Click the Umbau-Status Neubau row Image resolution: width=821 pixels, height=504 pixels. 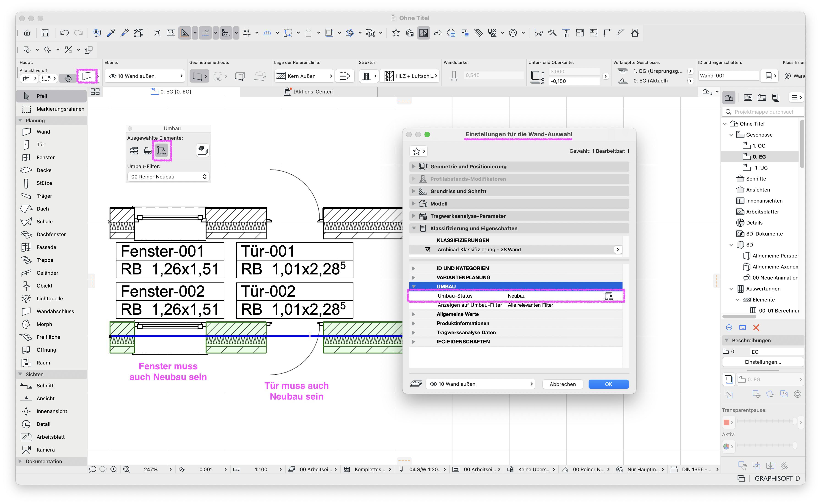[x=515, y=296]
